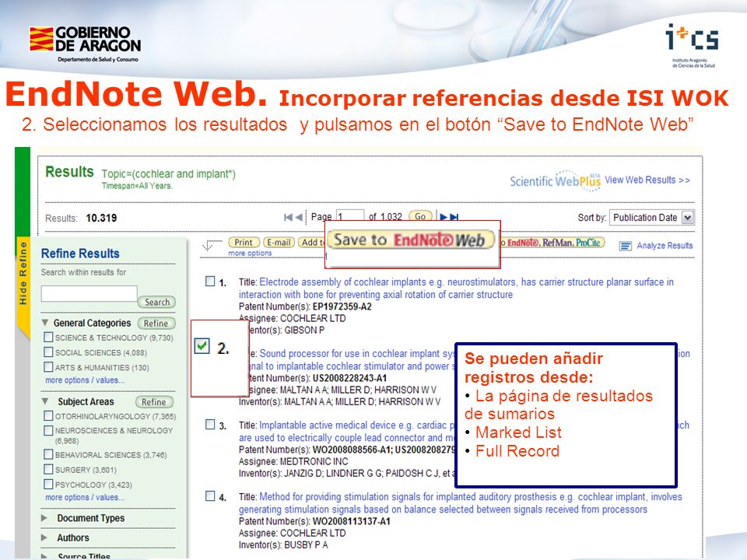Open Method for providing stimulation signals title
Viewport: 747px width, 560px height.
point(460,503)
